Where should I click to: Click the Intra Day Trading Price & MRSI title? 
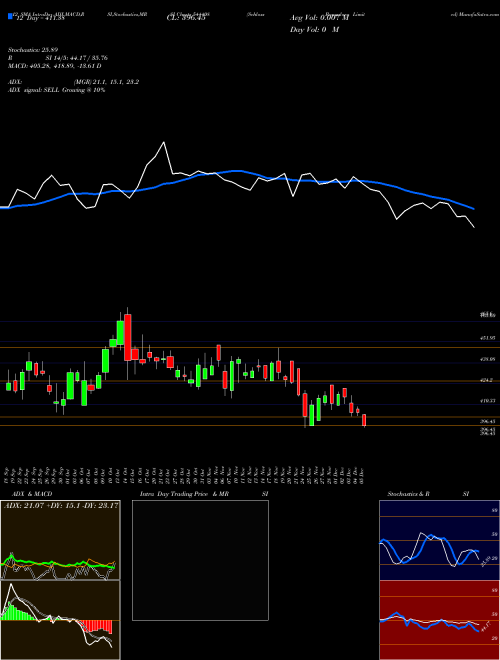(204, 494)
